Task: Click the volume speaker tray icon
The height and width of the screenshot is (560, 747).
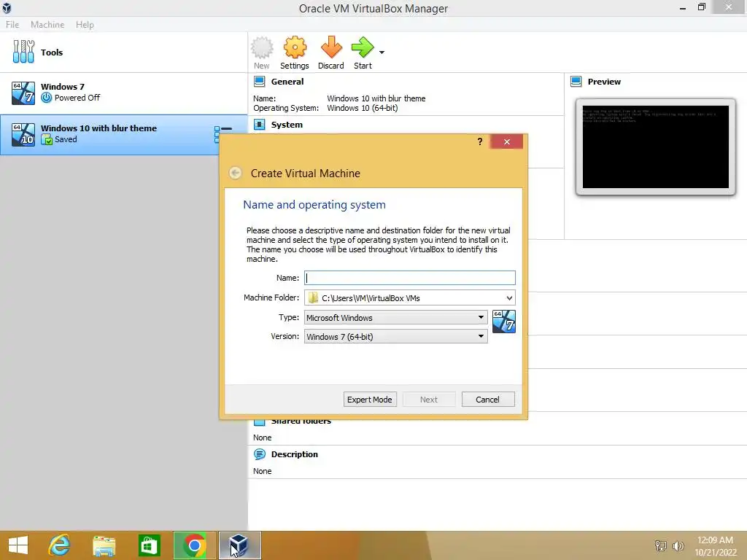Action: tap(678, 545)
